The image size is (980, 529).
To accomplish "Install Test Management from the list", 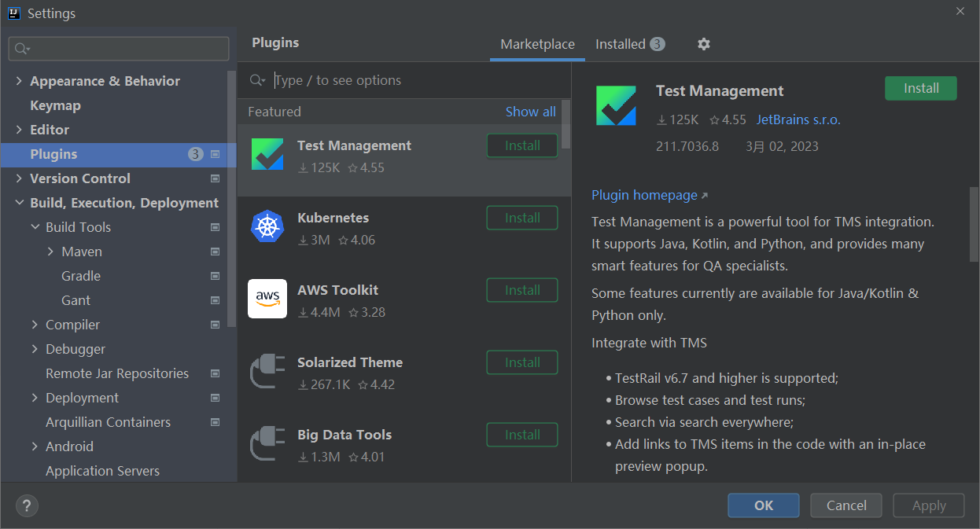I will (x=522, y=145).
